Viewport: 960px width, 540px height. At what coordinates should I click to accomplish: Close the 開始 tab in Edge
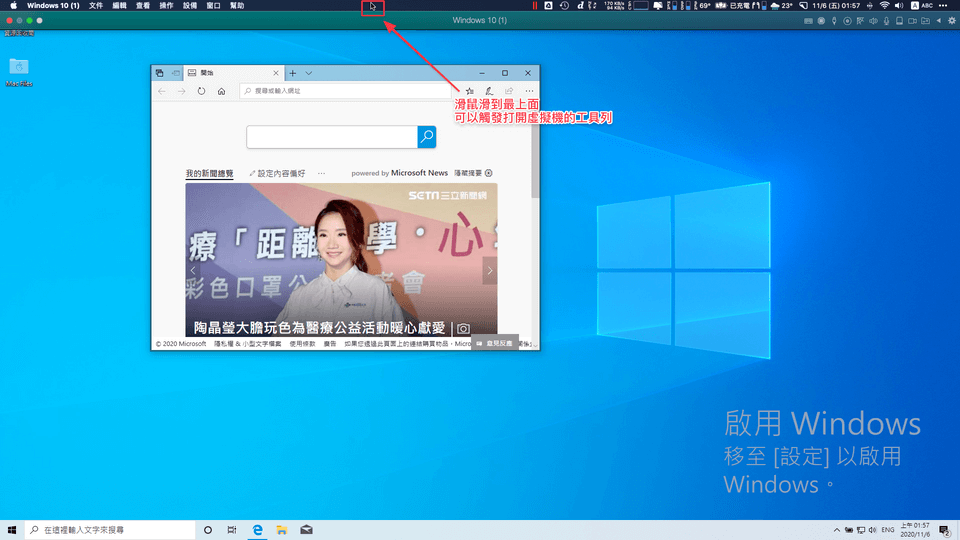(x=276, y=73)
